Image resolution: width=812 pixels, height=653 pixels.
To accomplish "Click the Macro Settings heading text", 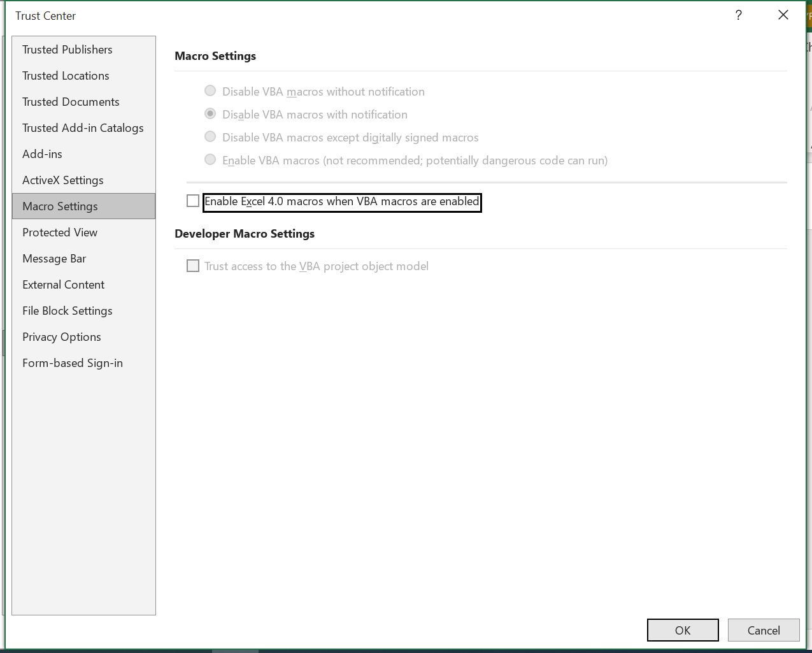I will tap(215, 56).
